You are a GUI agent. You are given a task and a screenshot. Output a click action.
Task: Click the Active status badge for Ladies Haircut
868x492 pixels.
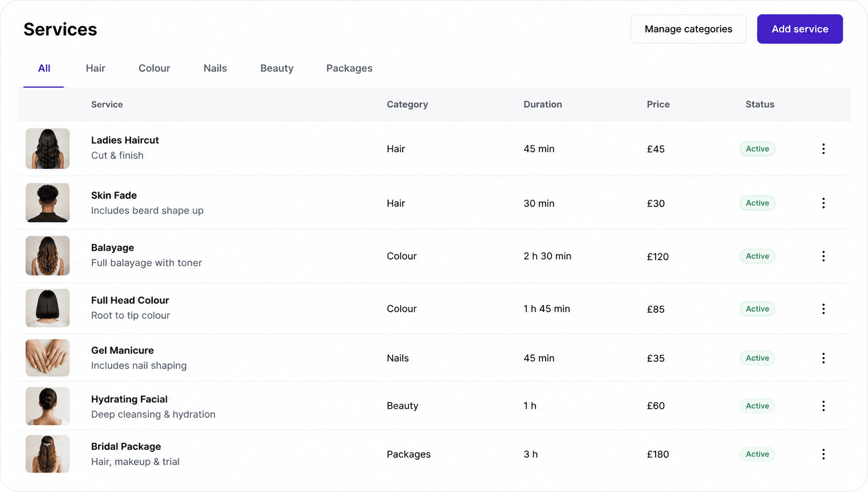pyautogui.click(x=757, y=149)
